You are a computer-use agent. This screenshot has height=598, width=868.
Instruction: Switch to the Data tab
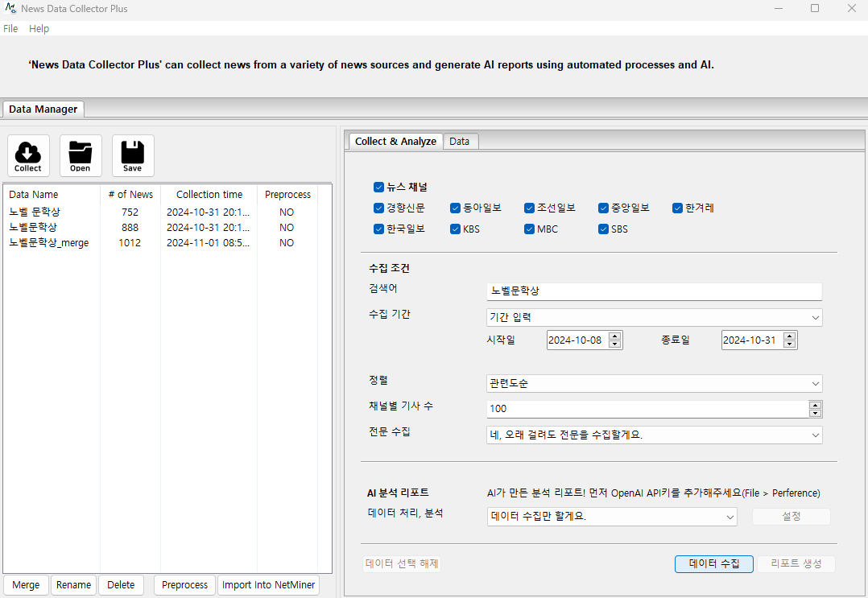tap(460, 141)
